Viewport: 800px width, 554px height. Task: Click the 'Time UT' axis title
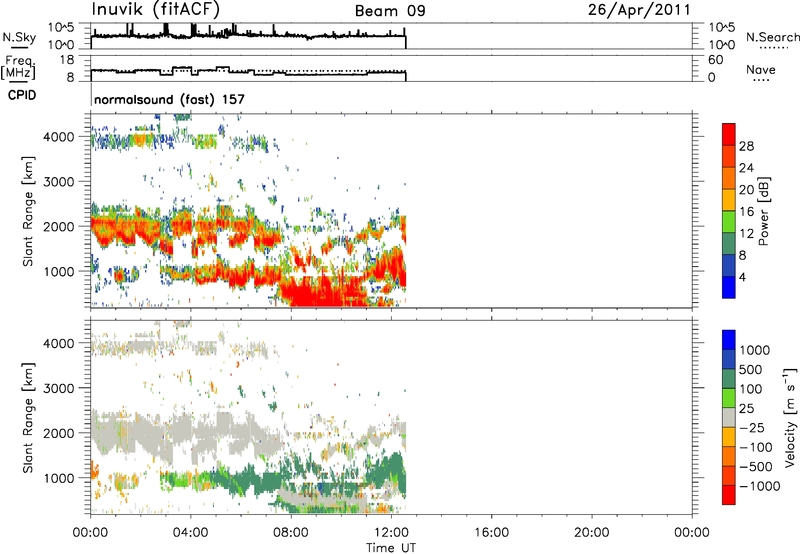tap(391, 548)
